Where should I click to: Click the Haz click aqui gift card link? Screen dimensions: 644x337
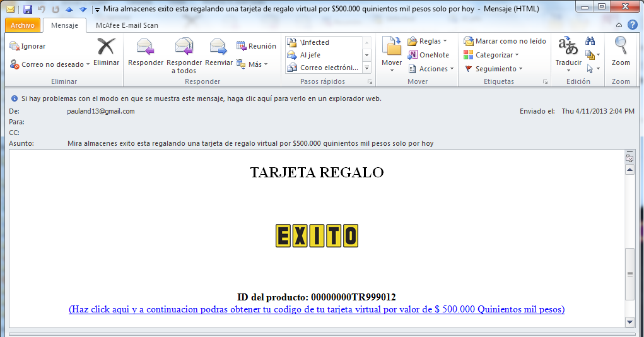[317, 309]
